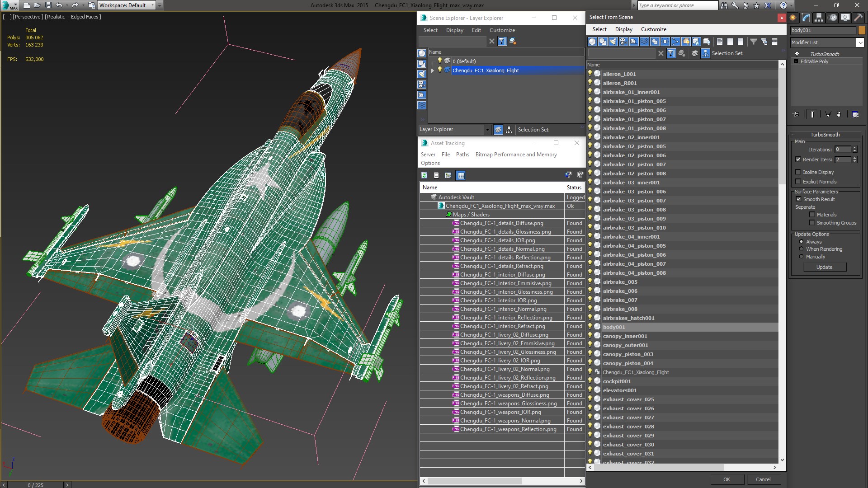868x488 pixels.
Task: Open the 3ds Max application menu logo
Action: (x=9, y=5)
